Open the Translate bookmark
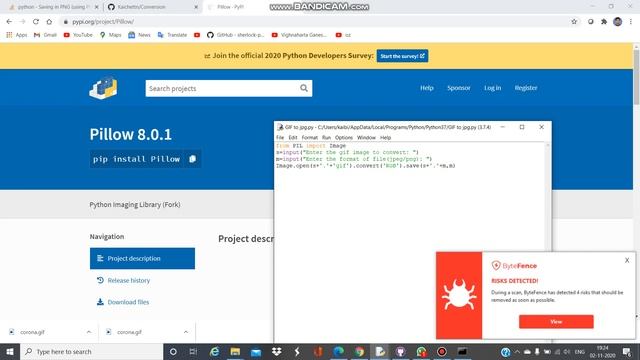Viewport: 640px width, 360px height. [x=172, y=35]
